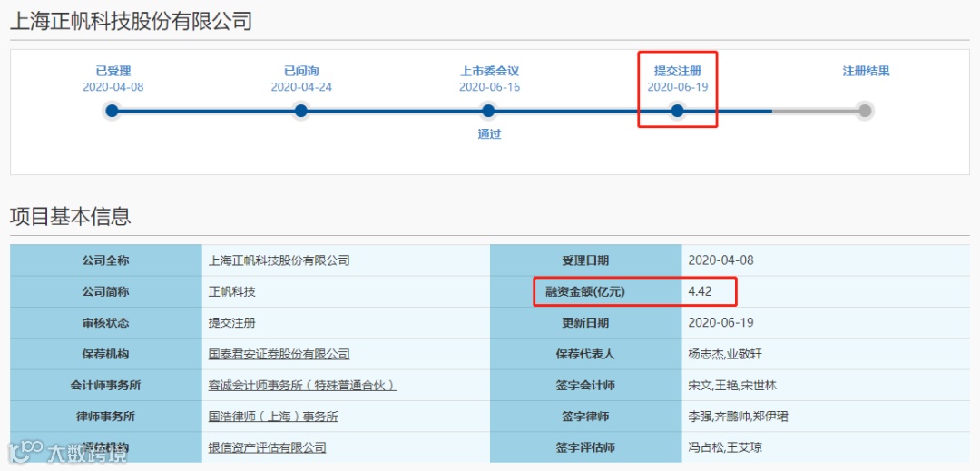
Task: Click the 已问询 timeline dot
Action: (x=300, y=112)
